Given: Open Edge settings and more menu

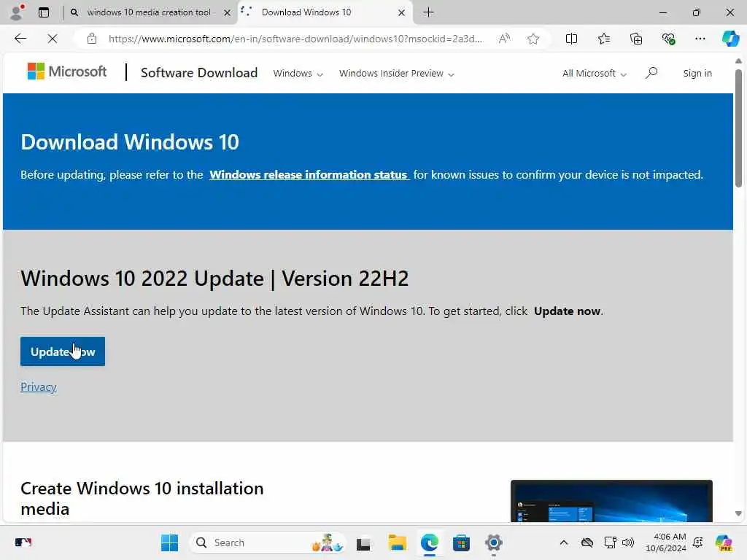Looking at the screenshot, I should pos(700,39).
